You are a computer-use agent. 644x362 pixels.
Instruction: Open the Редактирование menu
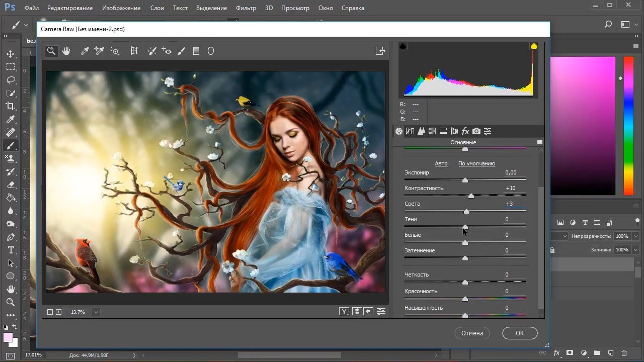[x=70, y=8]
